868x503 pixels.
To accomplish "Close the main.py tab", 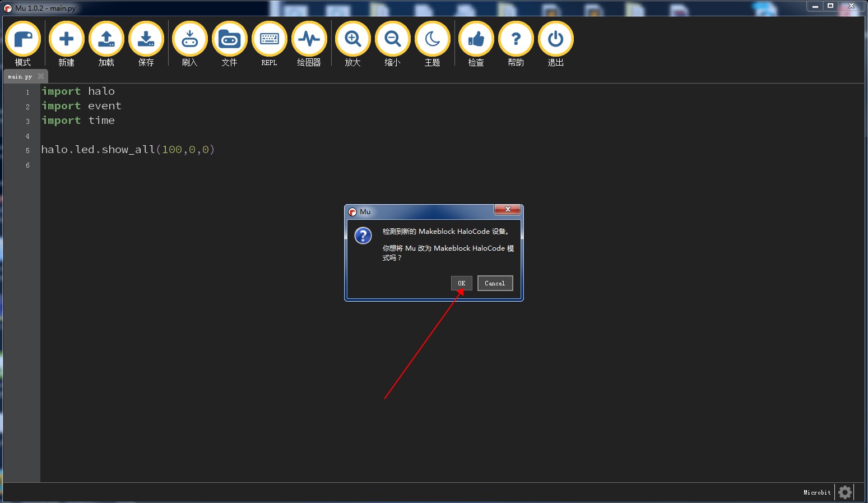I will pyautogui.click(x=41, y=76).
